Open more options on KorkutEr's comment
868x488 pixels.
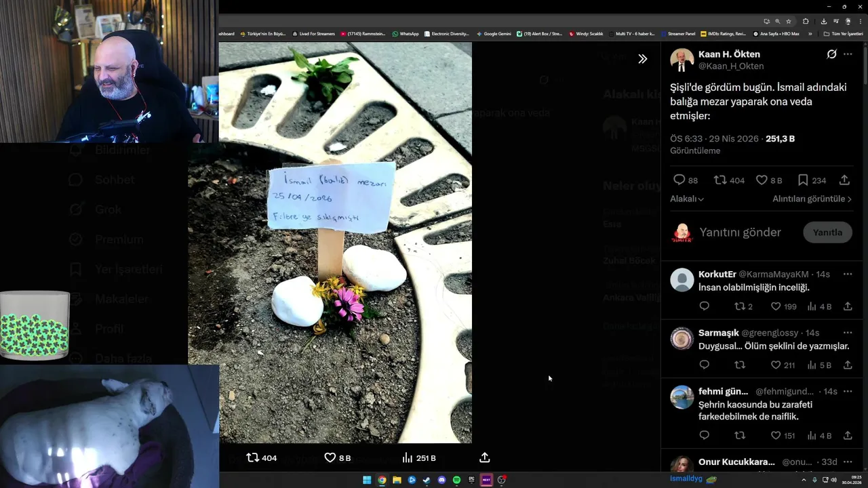[848, 274]
